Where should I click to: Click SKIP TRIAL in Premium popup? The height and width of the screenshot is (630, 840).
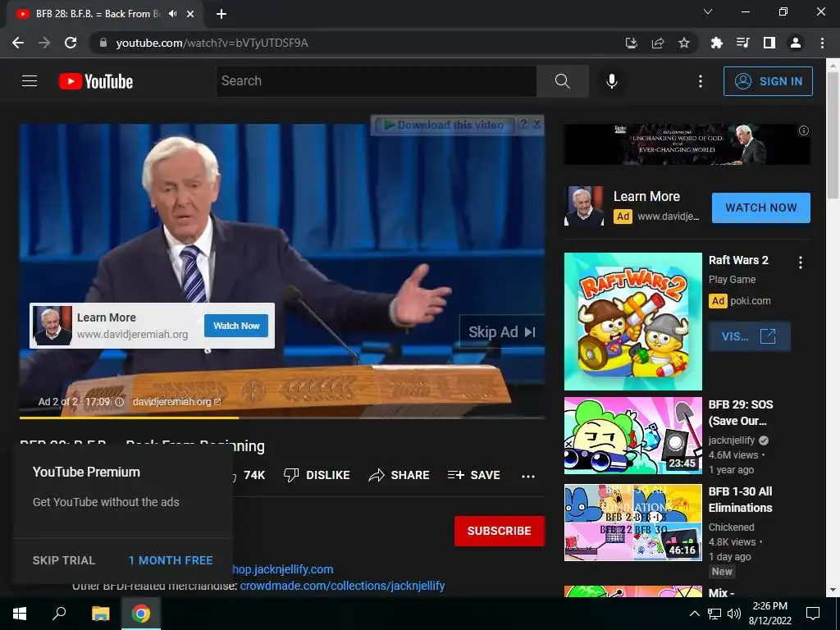click(x=64, y=560)
